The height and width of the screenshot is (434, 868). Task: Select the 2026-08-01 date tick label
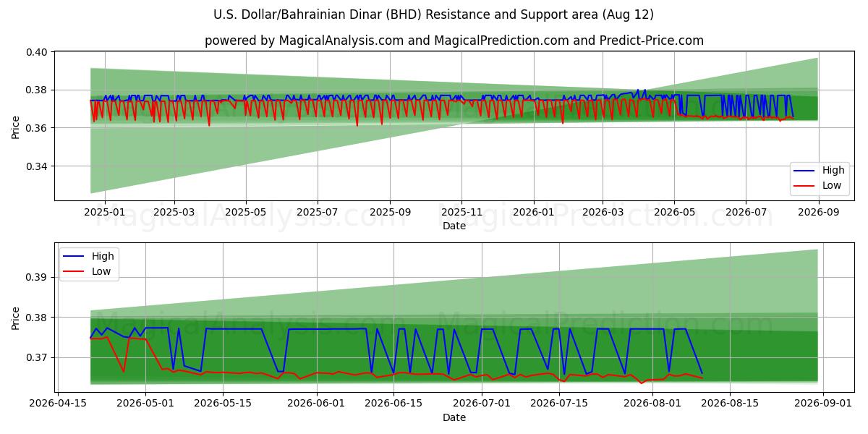point(654,404)
